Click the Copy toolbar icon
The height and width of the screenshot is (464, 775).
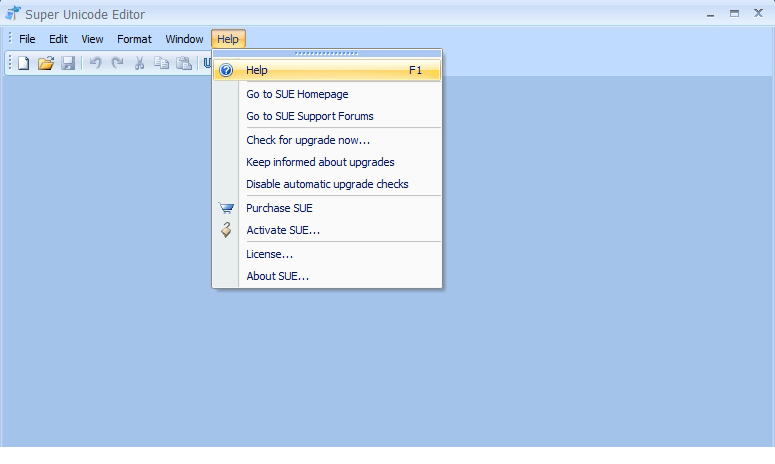pyautogui.click(x=161, y=63)
